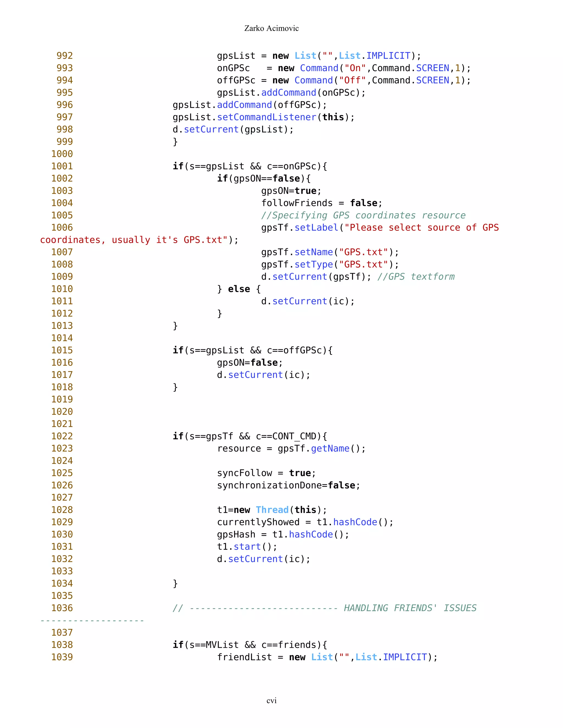Click the synchronizationDone=false statement
Image resolution: width=563 pixels, height=728 pixels.
pyautogui.click(x=288, y=485)
